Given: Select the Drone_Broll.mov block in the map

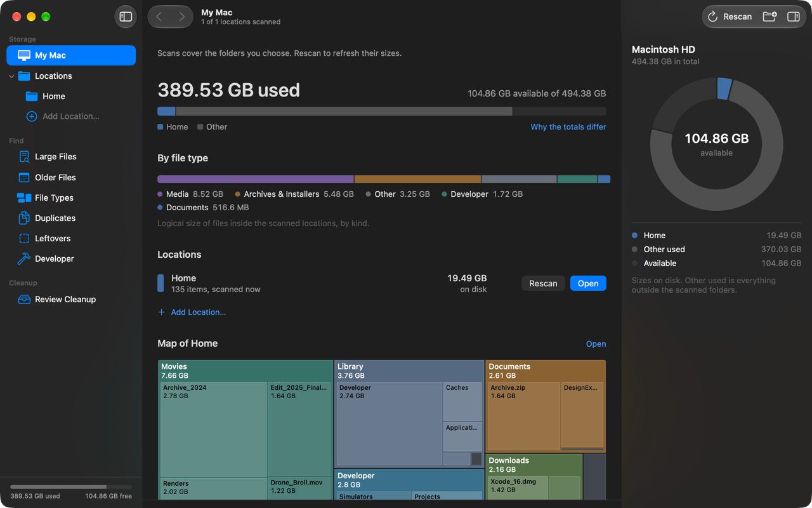Looking at the screenshot, I should [x=299, y=488].
